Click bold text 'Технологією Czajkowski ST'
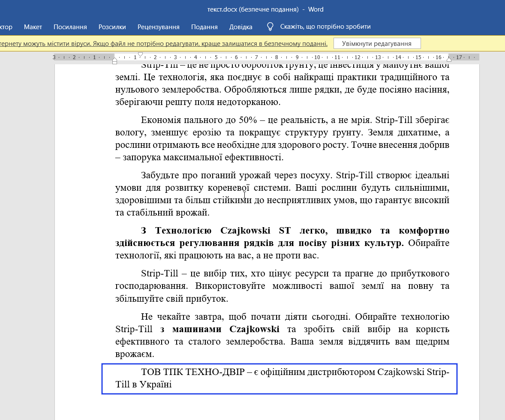 [x=223, y=231]
